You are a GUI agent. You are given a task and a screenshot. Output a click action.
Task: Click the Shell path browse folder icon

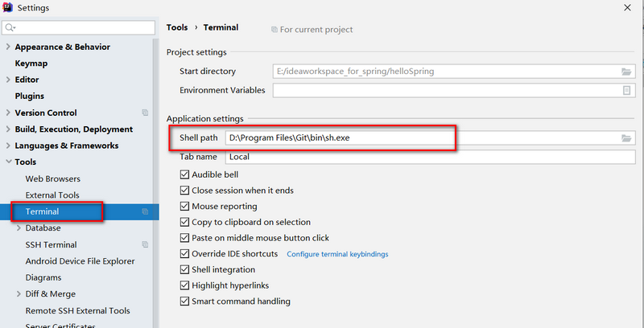coord(626,138)
